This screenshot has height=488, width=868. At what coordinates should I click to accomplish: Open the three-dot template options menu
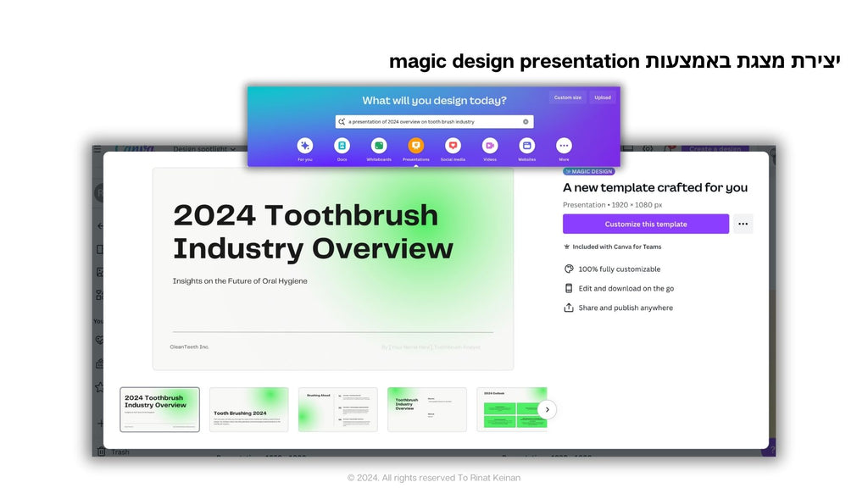pyautogui.click(x=743, y=224)
